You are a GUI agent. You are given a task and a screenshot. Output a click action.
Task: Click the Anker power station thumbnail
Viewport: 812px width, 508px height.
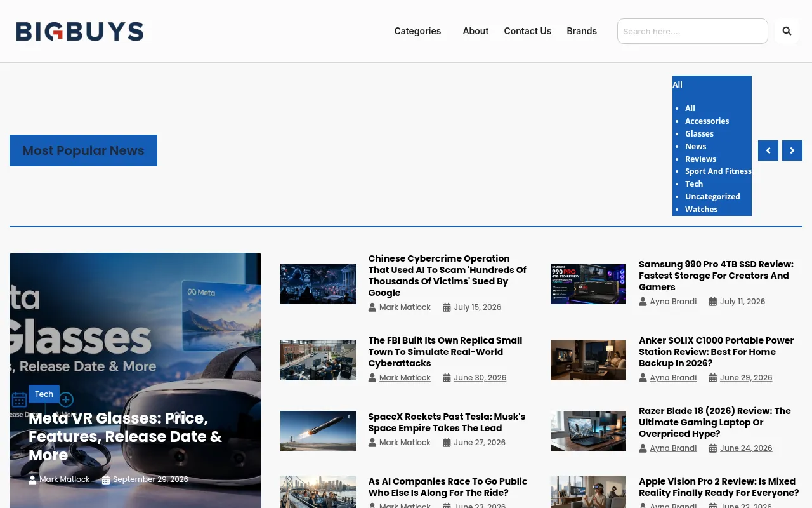click(x=588, y=360)
